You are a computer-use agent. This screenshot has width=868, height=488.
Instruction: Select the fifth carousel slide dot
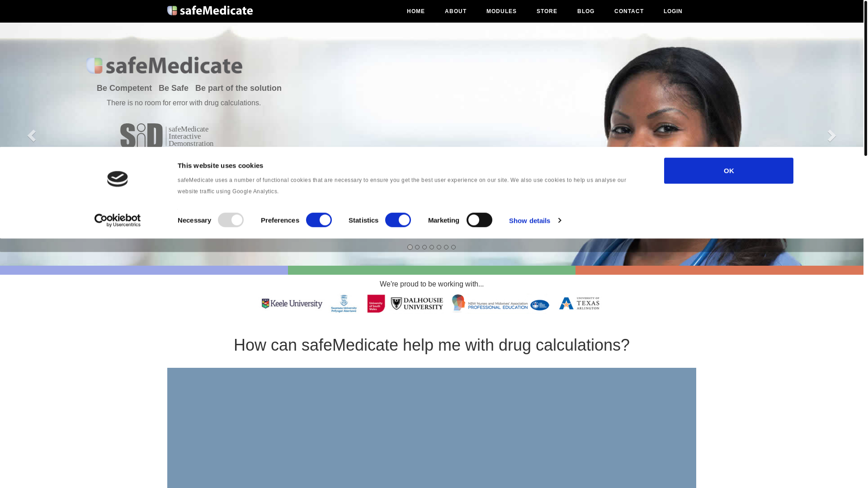pos(439,247)
